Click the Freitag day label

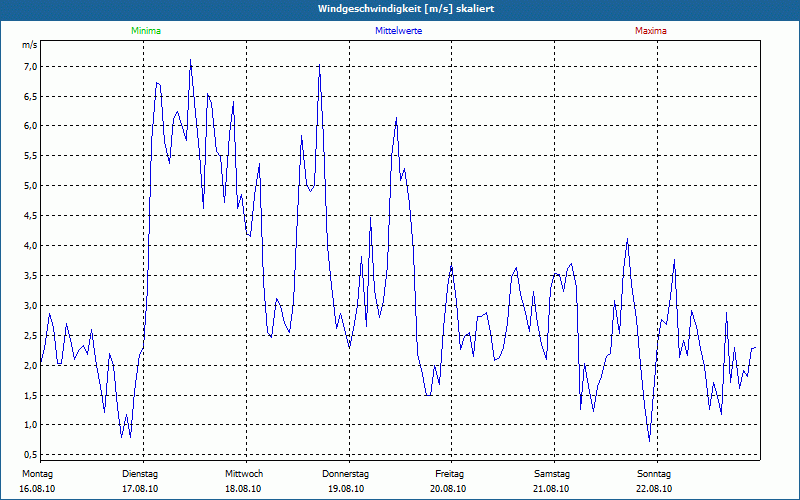click(x=449, y=474)
